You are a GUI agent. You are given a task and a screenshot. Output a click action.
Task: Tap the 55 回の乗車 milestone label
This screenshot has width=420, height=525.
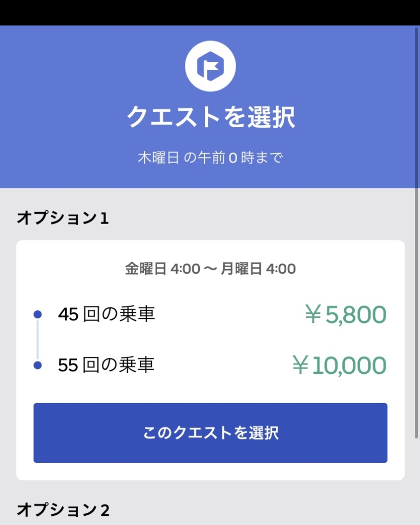[106, 366]
